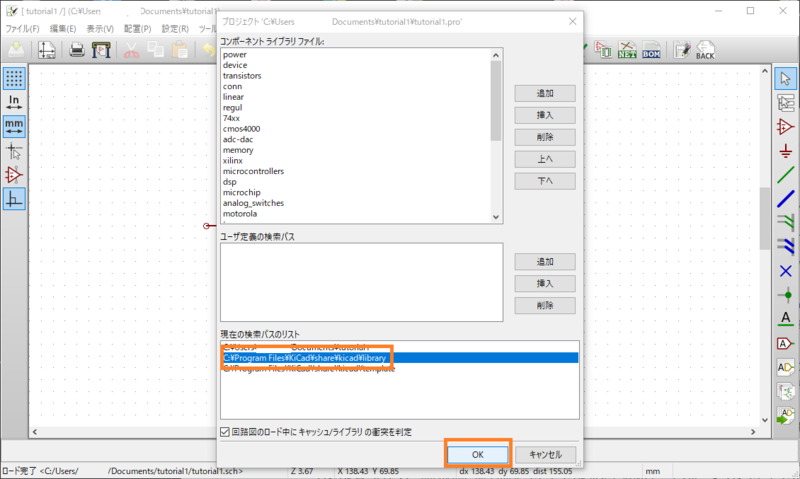Open the 配置(P) menu

[138, 29]
